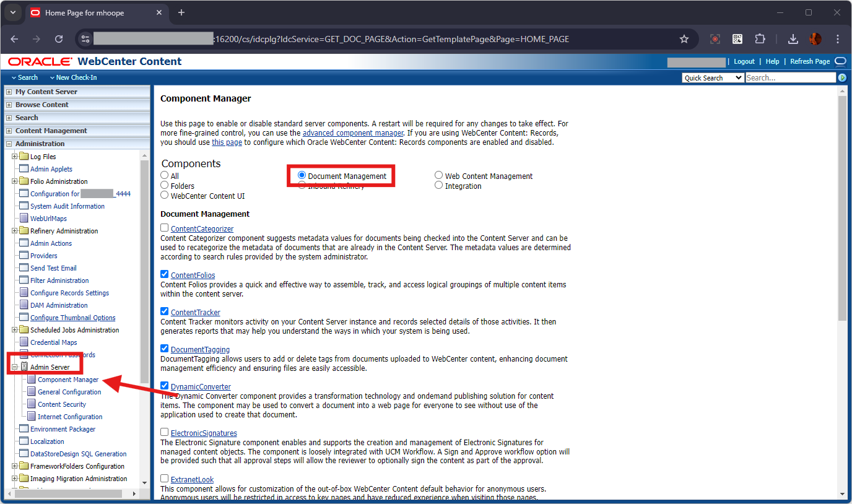
Task: Select the Integration radio button
Action: (x=439, y=185)
